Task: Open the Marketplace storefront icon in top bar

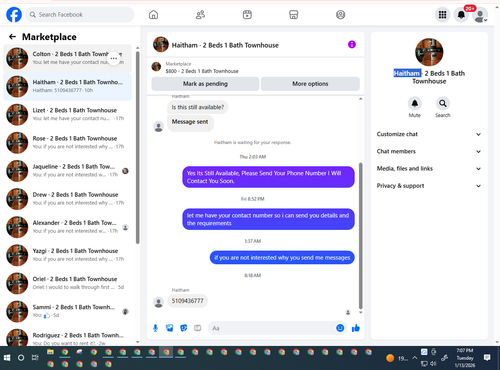Action: click(x=294, y=15)
